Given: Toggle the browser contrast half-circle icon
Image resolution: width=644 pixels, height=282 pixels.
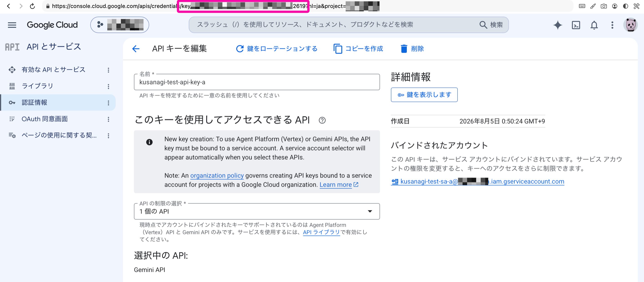Looking at the screenshot, I should [x=625, y=6].
